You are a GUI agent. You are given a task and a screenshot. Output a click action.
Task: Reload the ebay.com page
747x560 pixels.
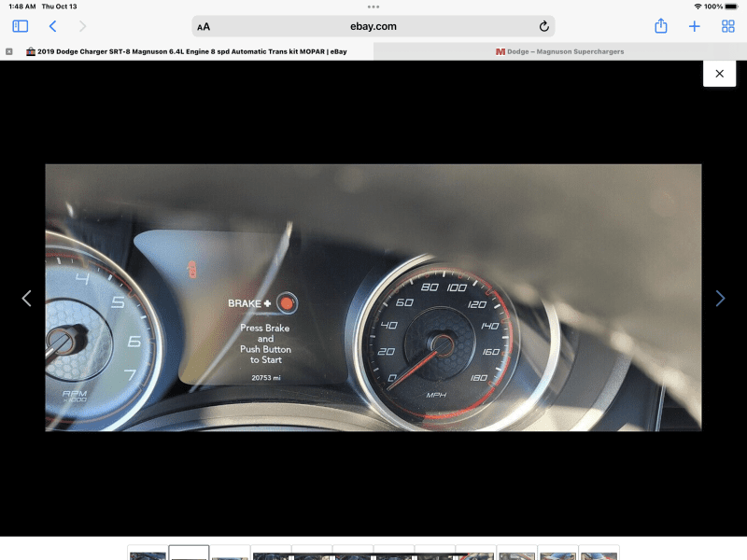(x=543, y=26)
